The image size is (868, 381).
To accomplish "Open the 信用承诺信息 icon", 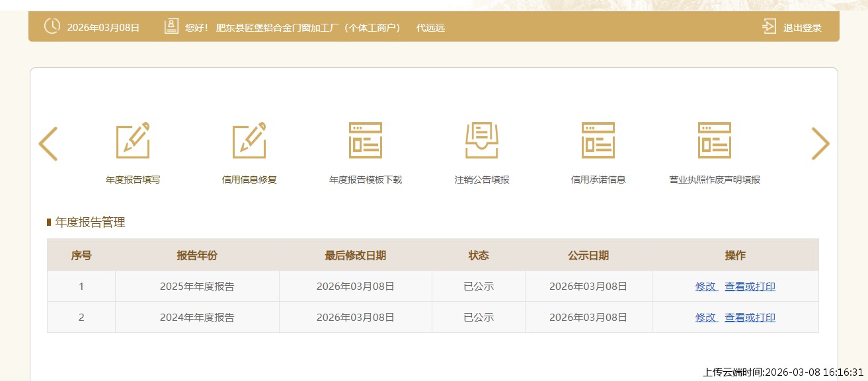I will tap(598, 141).
